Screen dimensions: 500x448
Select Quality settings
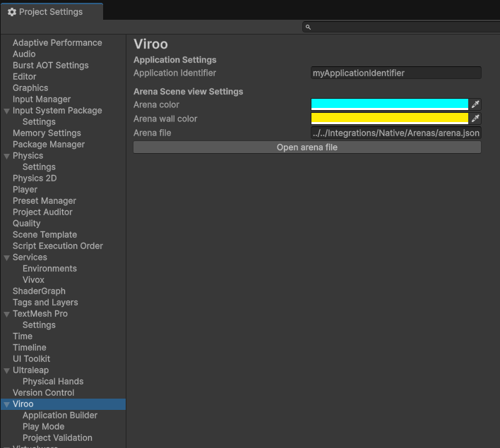pos(26,224)
